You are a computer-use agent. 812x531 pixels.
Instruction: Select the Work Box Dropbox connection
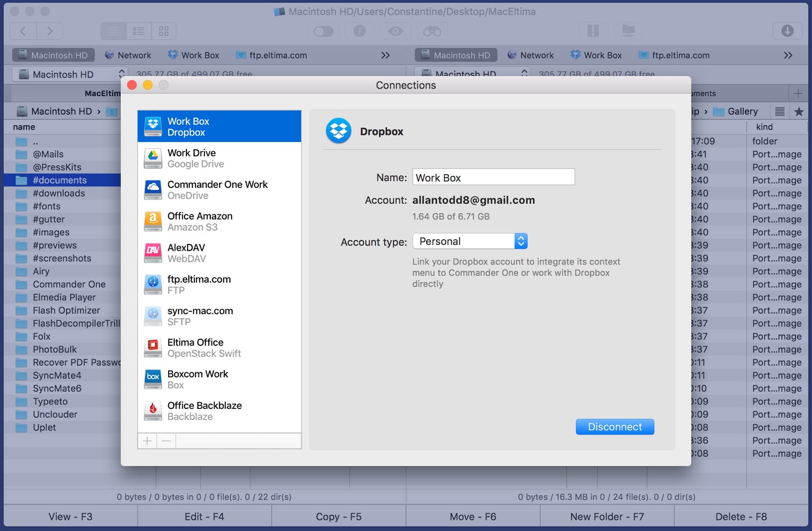(x=219, y=126)
